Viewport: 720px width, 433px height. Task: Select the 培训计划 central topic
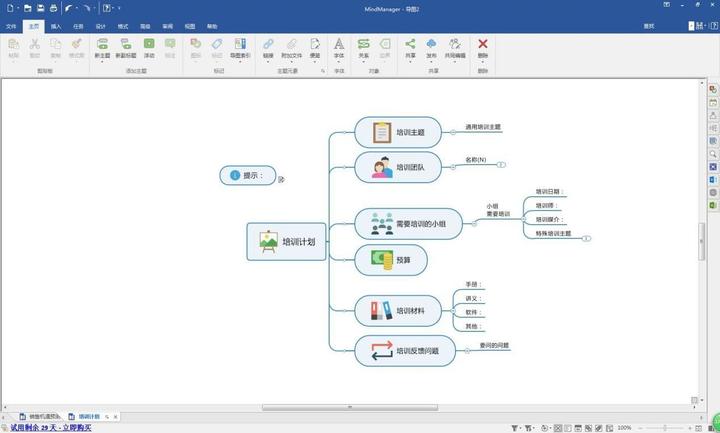[x=286, y=242]
